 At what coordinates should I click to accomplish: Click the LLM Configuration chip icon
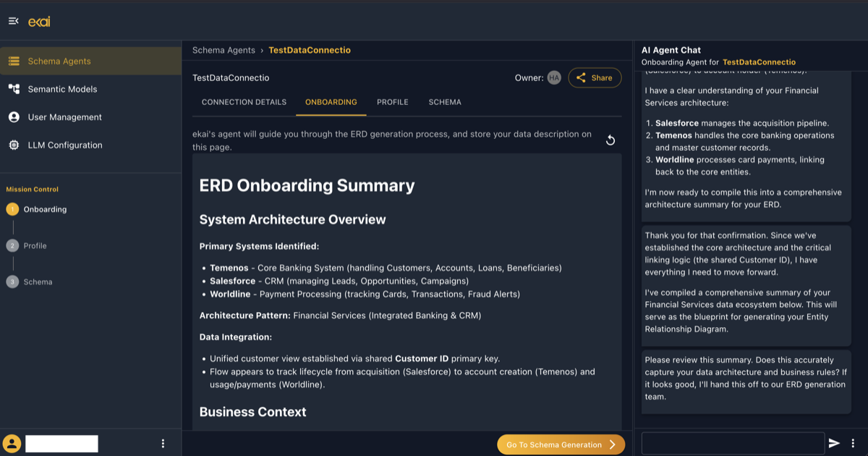click(14, 145)
